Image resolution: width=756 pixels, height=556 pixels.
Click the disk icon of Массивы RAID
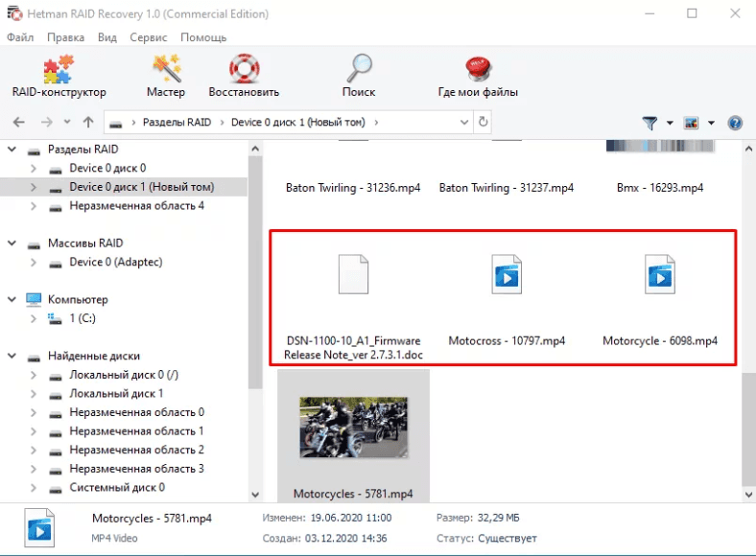[34, 244]
